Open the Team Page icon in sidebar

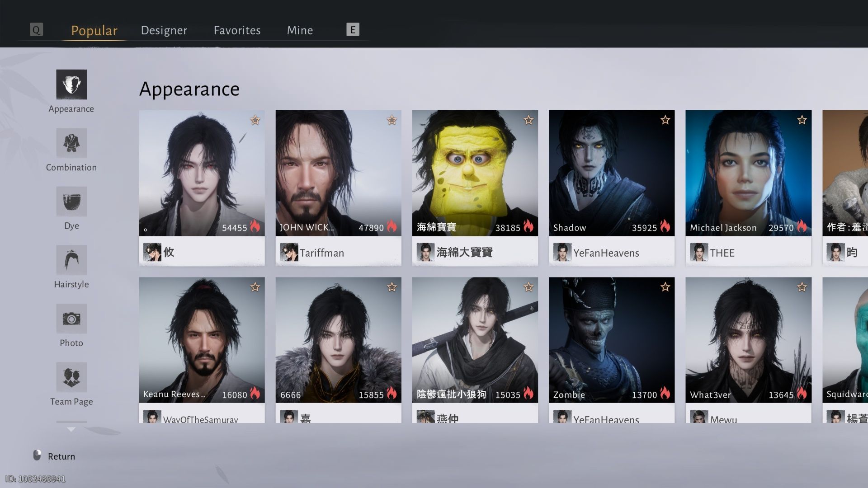pyautogui.click(x=71, y=377)
